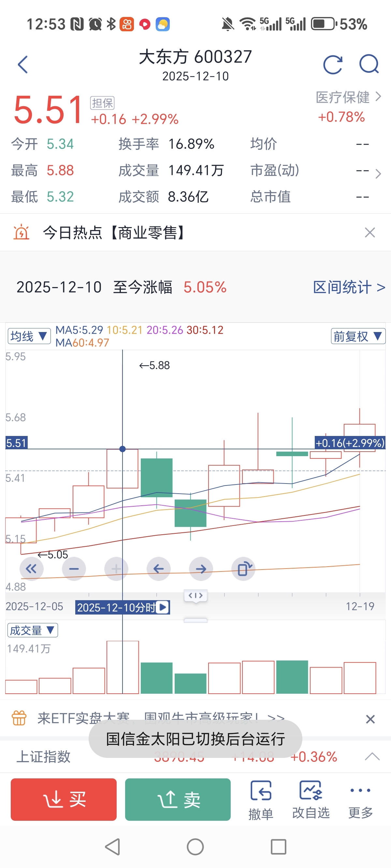Move crosshair to next candle
Screen dimensions: 391x868
pyautogui.click(x=201, y=569)
